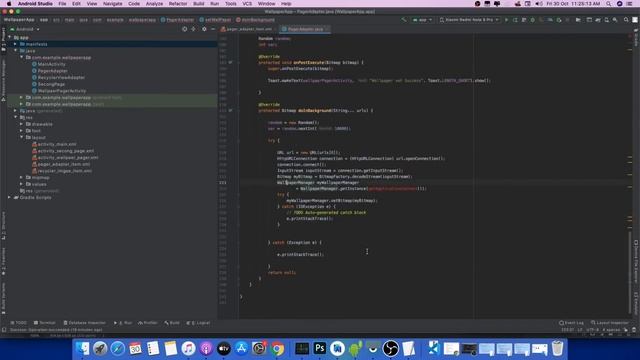This screenshot has width=640, height=360.
Task: Open the Build menu
Action: tap(199, 4)
